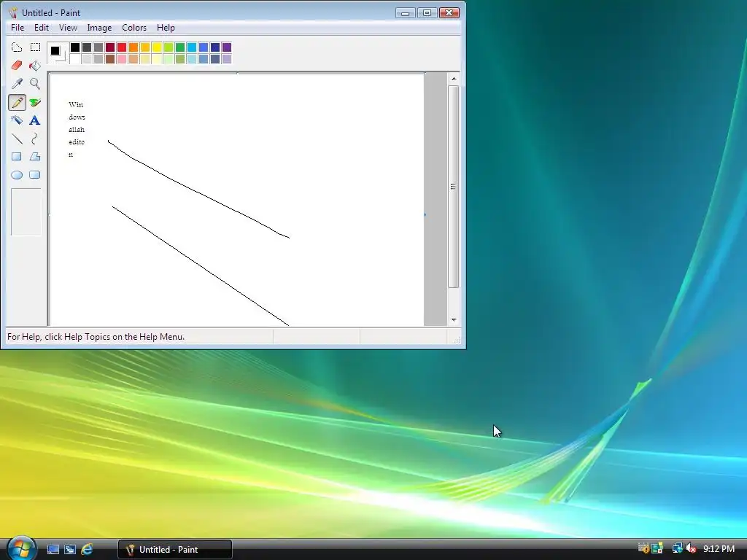Pick the pink color swatch
747x560 pixels.
[122, 58]
